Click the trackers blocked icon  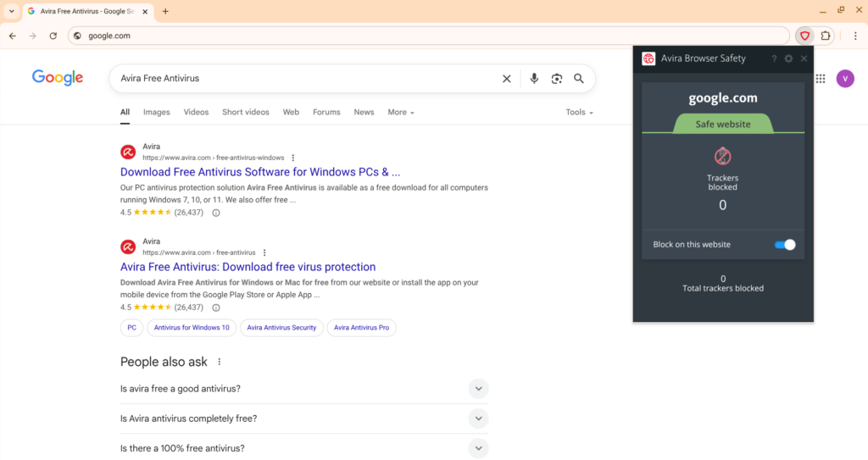point(722,157)
